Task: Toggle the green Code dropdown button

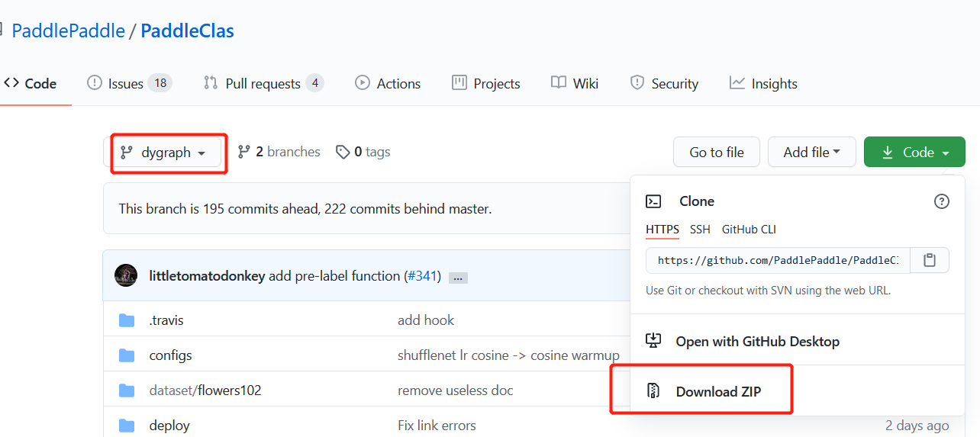Action: coord(914,152)
